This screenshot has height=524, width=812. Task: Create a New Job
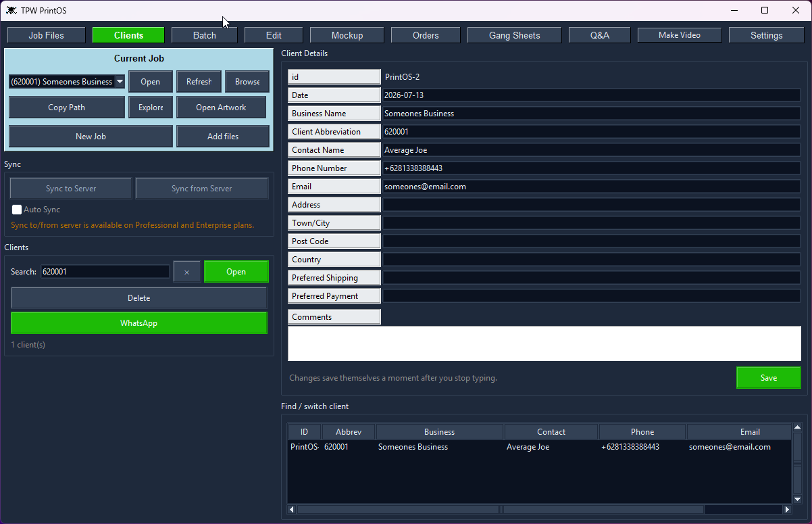91,137
